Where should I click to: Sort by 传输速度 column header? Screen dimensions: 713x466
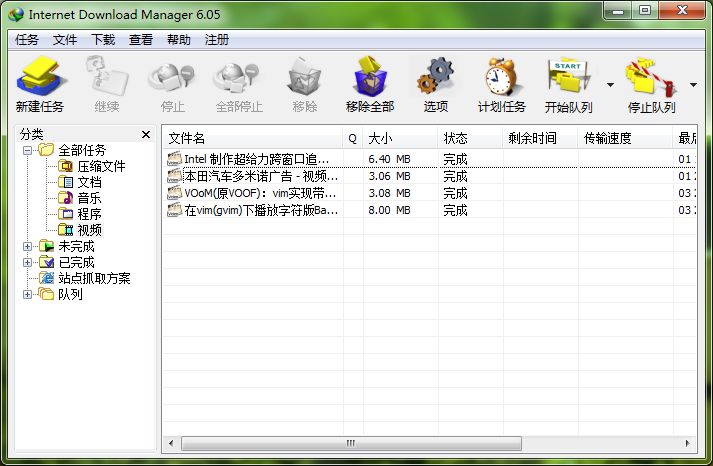(625, 138)
